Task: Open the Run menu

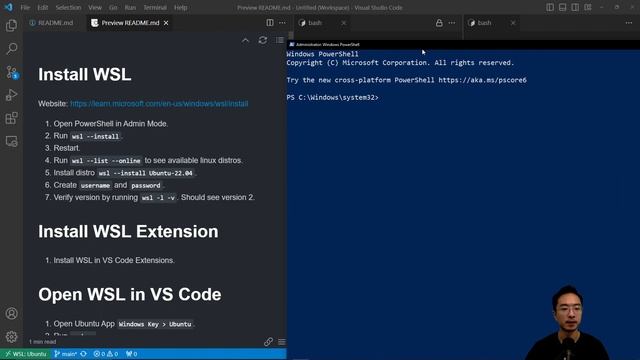Action: pyautogui.click(x=130, y=7)
